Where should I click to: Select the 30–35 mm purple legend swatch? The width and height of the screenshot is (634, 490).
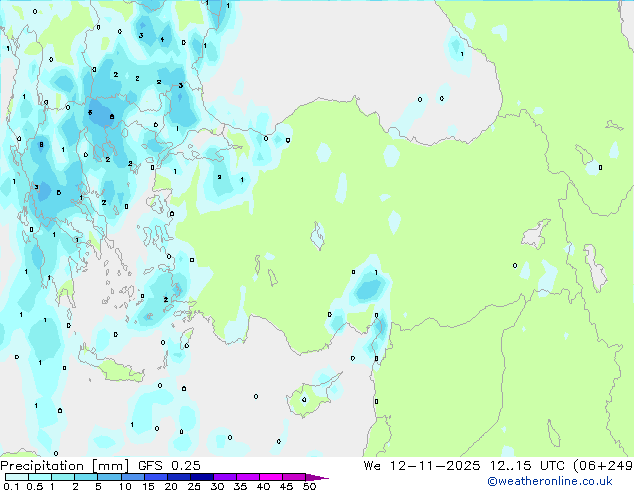pos(224,477)
